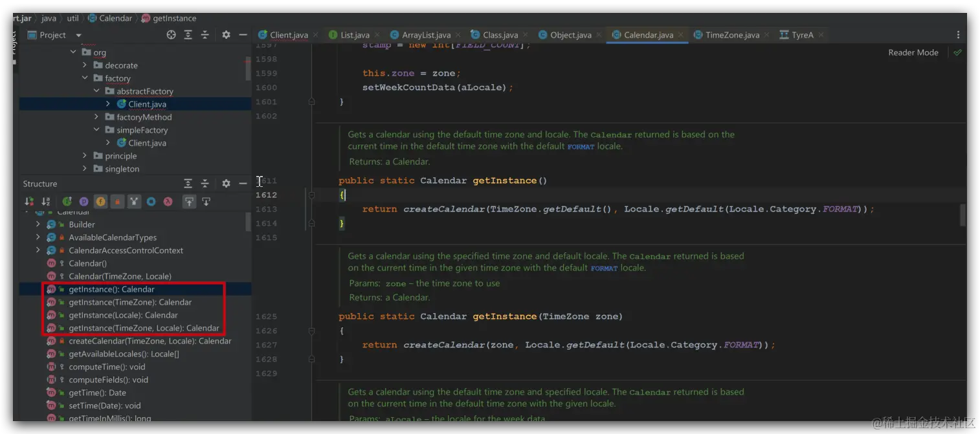The height and width of the screenshot is (434, 980).
Task: Click 'util' in the breadcrumb
Action: point(72,18)
